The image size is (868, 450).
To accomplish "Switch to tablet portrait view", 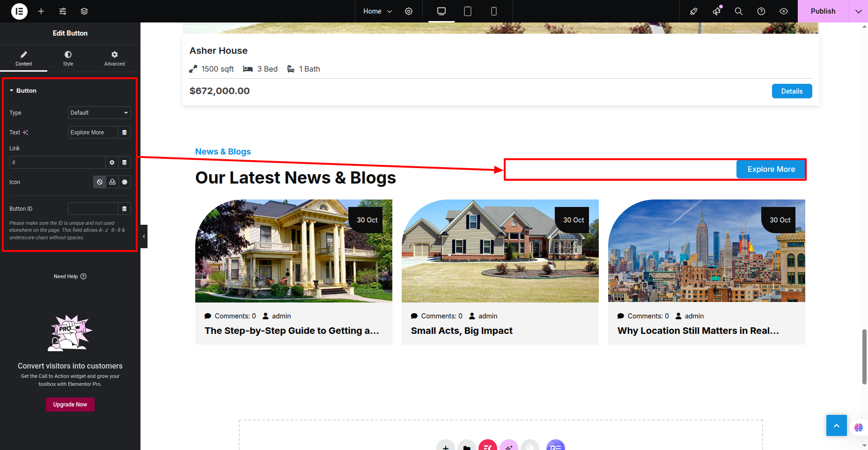I will pyautogui.click(x=467, y=11).
